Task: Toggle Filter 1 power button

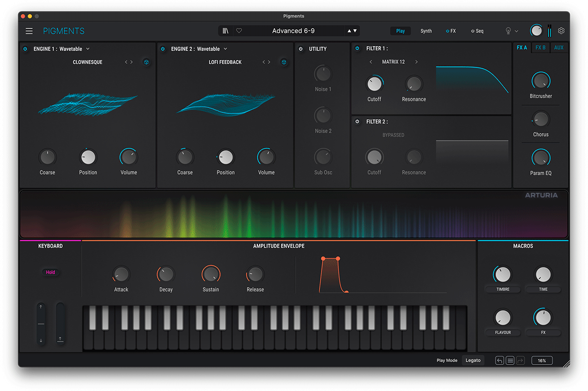Action: pos(357,48)
